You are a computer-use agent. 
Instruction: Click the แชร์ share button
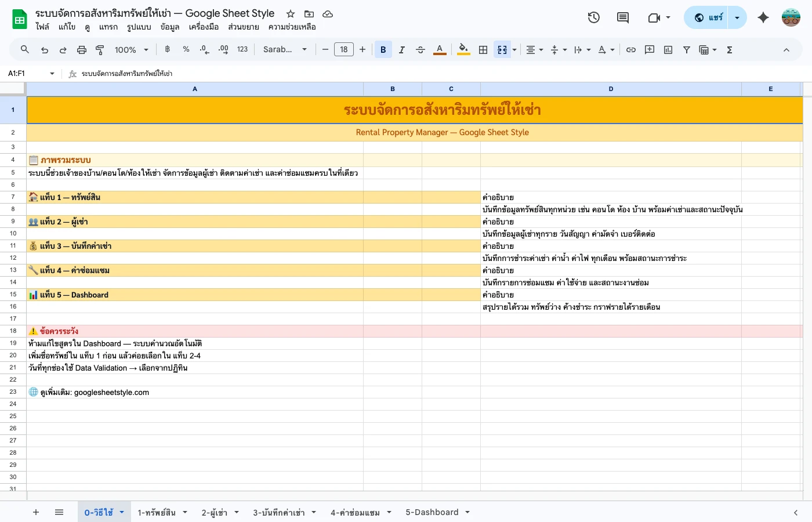709,17
